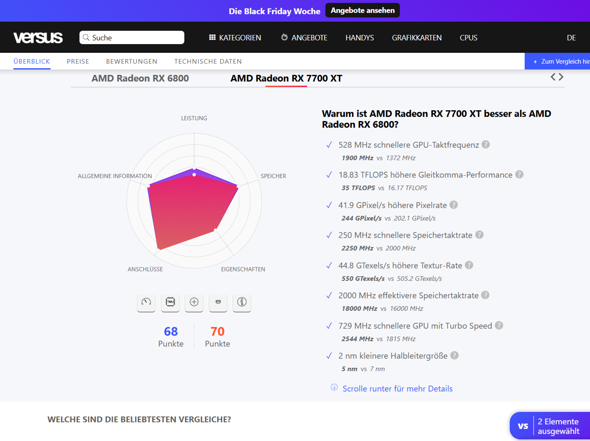
Task: Switch to the Technische Daten tab
Action: tap(208, 61)
